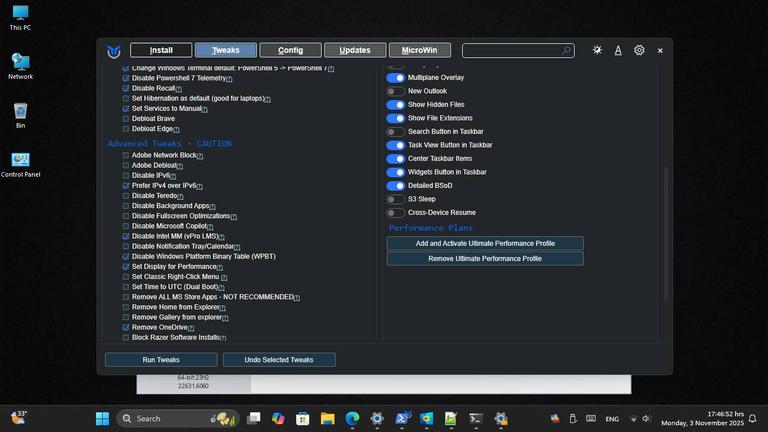Open the Windows Start menu
Viewport: 768px width, 432px height.
coord(102,419)
